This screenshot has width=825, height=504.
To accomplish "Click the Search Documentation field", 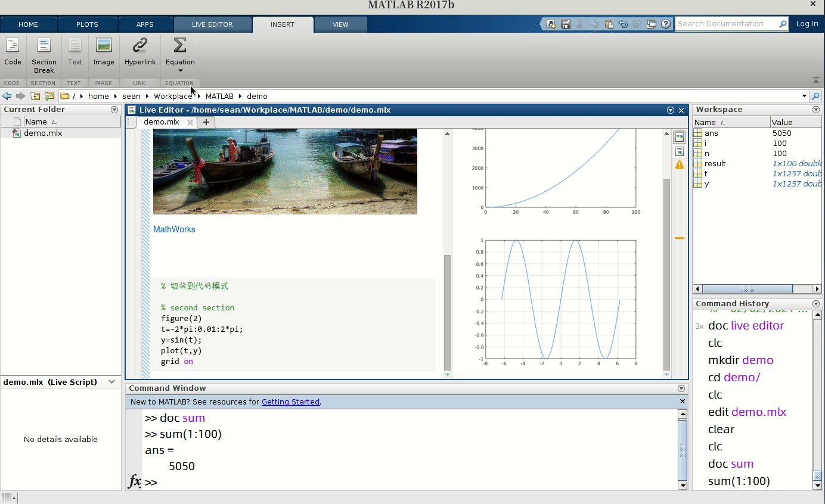I will click(726, 24).
